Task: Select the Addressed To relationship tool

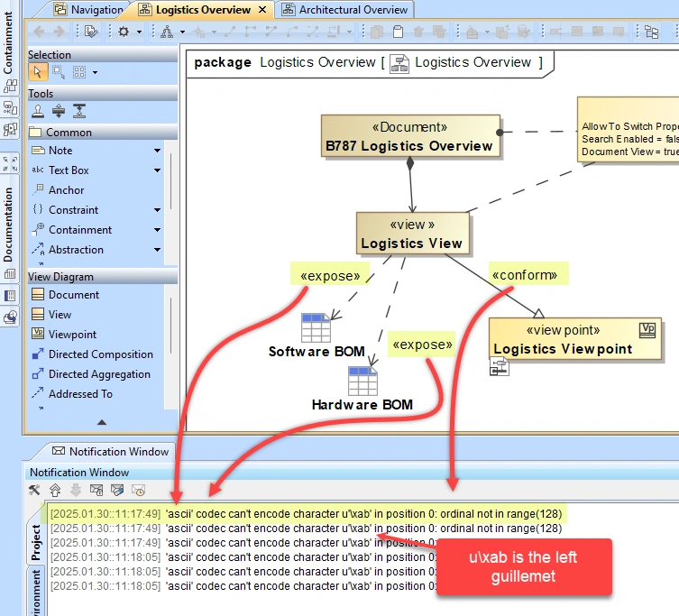Action: 72,394
